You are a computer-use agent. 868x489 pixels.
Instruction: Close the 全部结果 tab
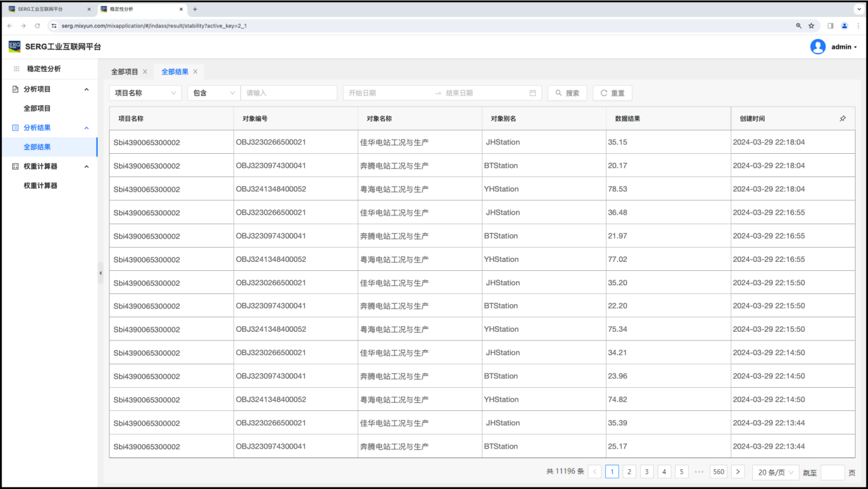[x=195, y=72]
